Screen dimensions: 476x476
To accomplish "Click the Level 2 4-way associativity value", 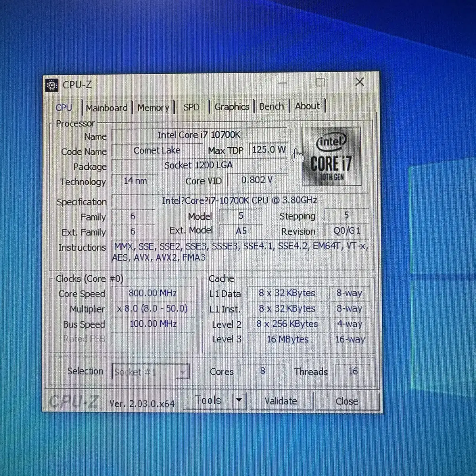I will tap(349, 324).
